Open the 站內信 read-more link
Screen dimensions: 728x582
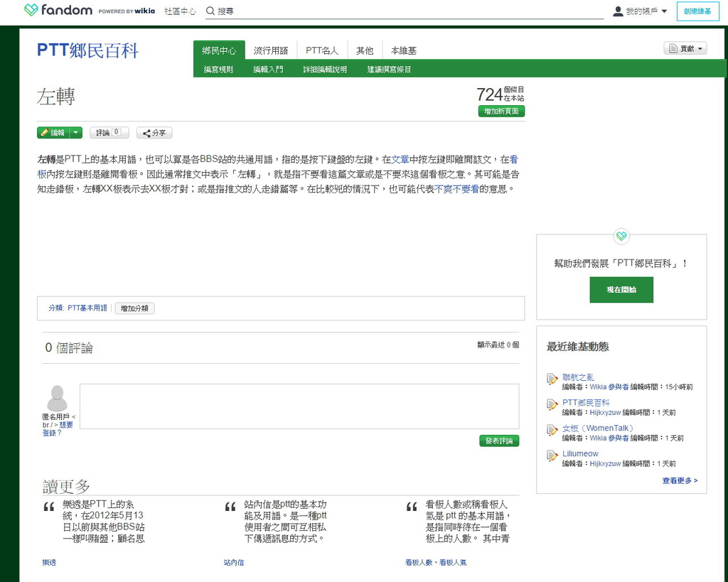click(233, 563)
